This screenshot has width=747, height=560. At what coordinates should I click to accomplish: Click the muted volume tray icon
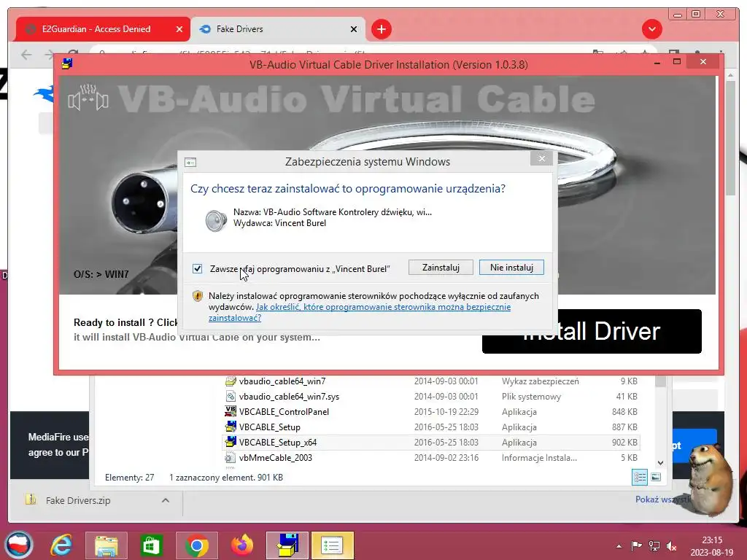[x=672, y=546]
